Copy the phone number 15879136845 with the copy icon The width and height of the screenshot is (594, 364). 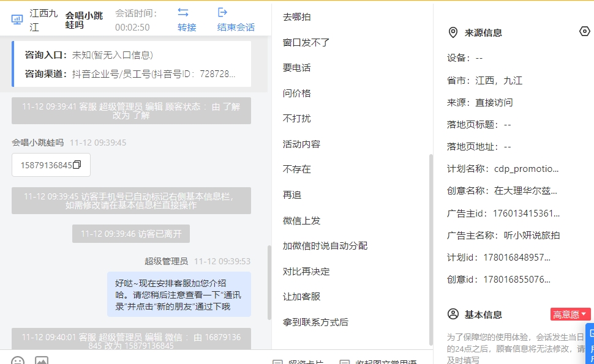click(x=77, y=165)
